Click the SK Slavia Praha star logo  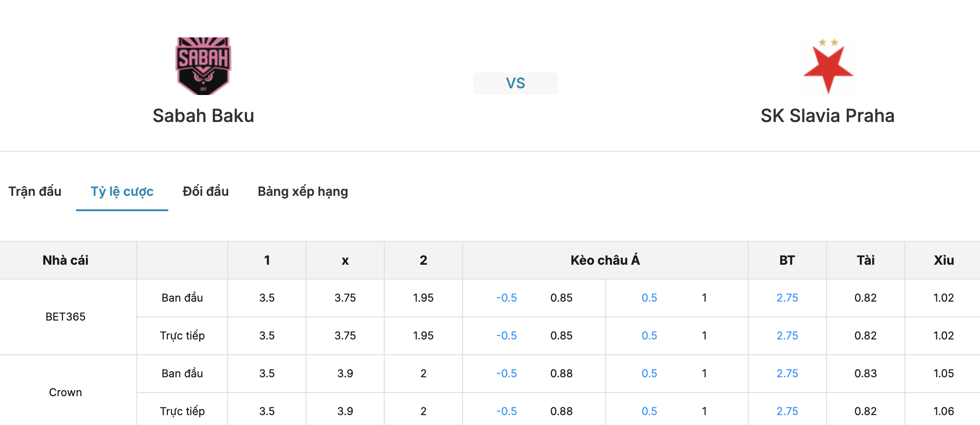click(828, 66)
